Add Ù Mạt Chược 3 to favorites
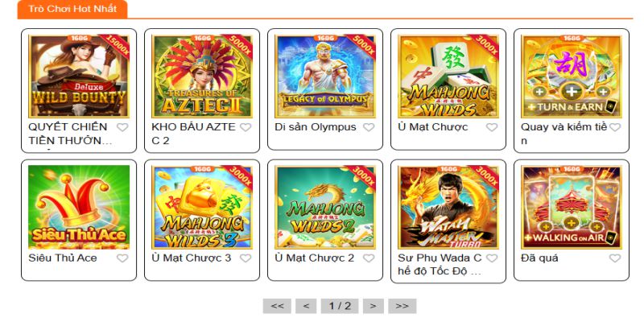The height and width of the screenshot is (322, 644). coord(246,258)
